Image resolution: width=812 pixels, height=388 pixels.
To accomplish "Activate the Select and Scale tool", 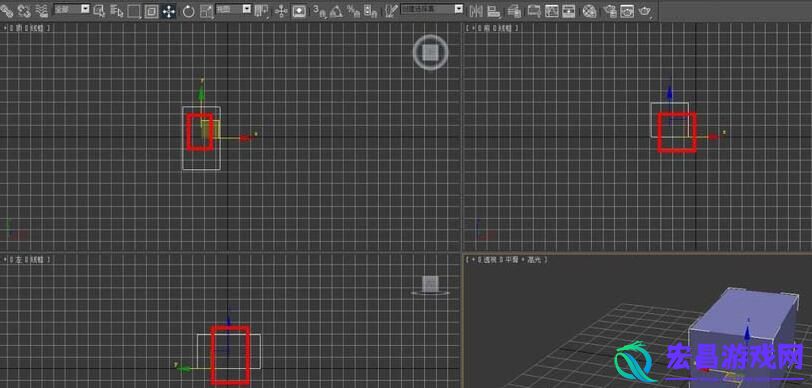I will click(x=206, y=11).
